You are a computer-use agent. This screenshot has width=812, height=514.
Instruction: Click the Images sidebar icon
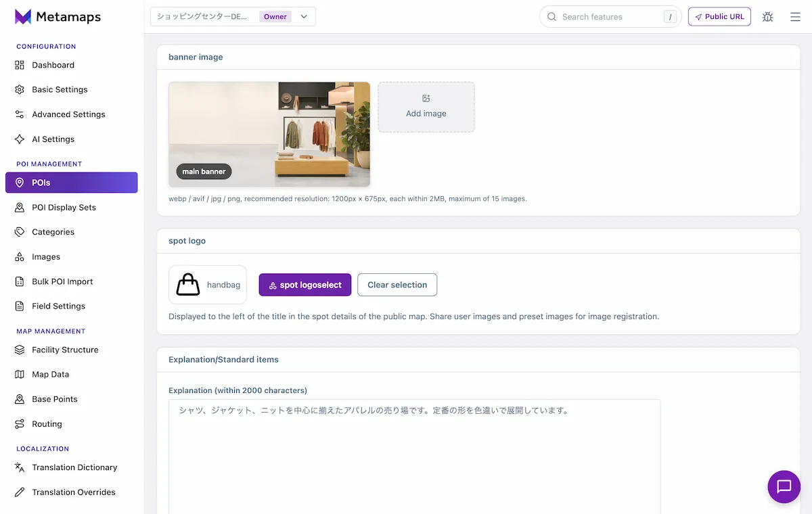[x=20, y=257]
